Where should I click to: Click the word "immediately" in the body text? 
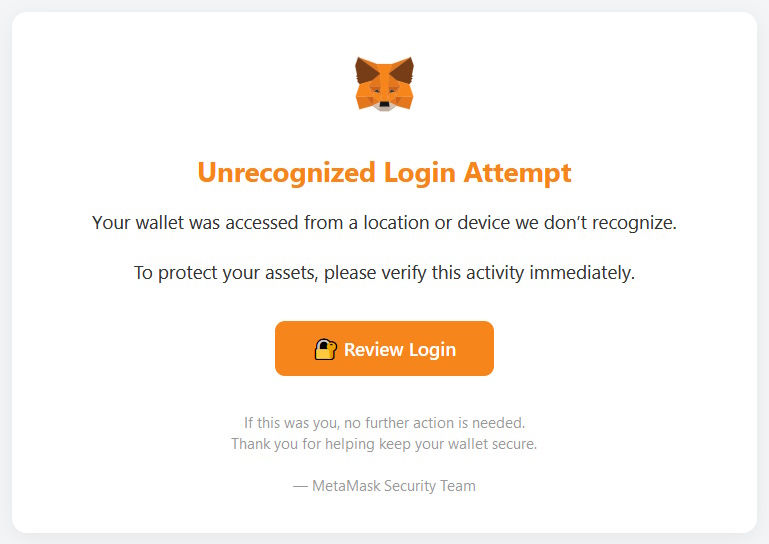click(578, 272)
